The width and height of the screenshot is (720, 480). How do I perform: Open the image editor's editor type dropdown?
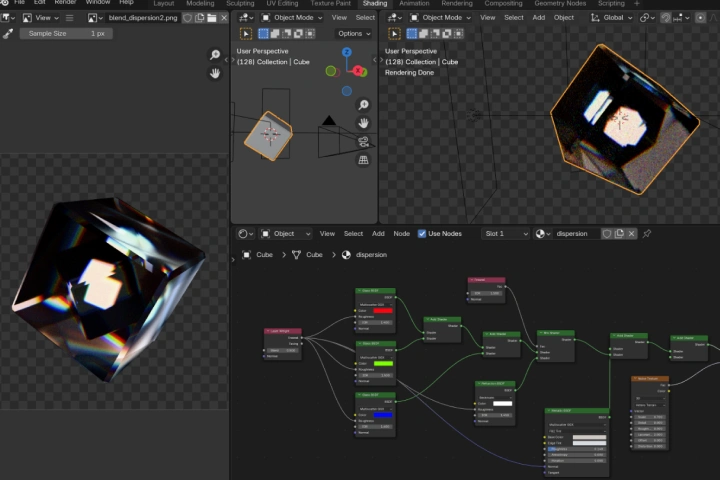pyautogui.click(x=8, y=18)
